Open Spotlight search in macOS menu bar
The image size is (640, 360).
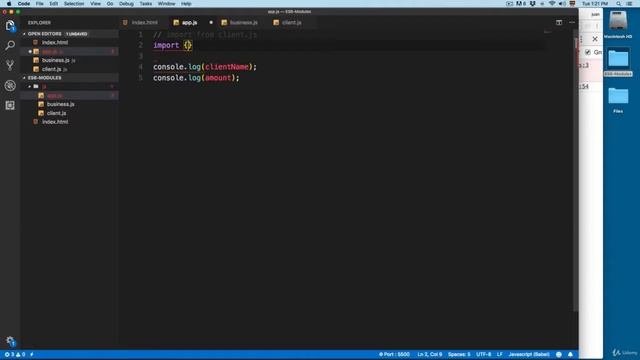pos(618,4)
